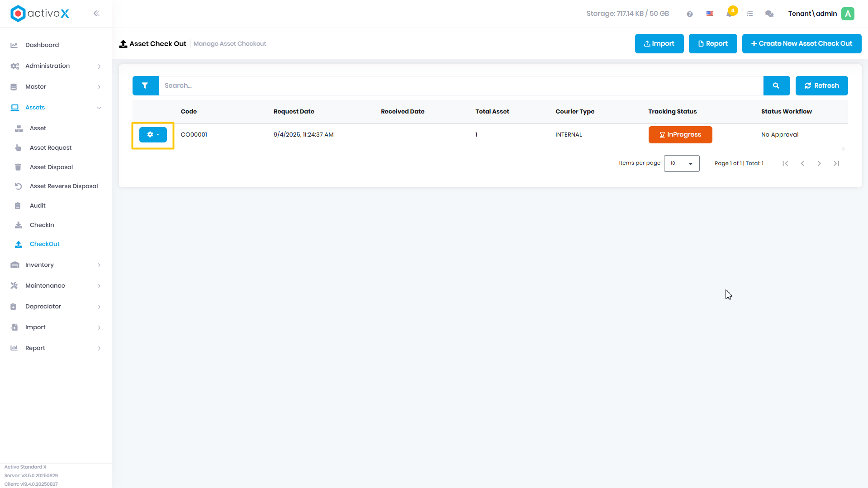Viewport: 868px width, 488px height.
Task: Open Asset Request page
Action: click(x=56, y=148)
